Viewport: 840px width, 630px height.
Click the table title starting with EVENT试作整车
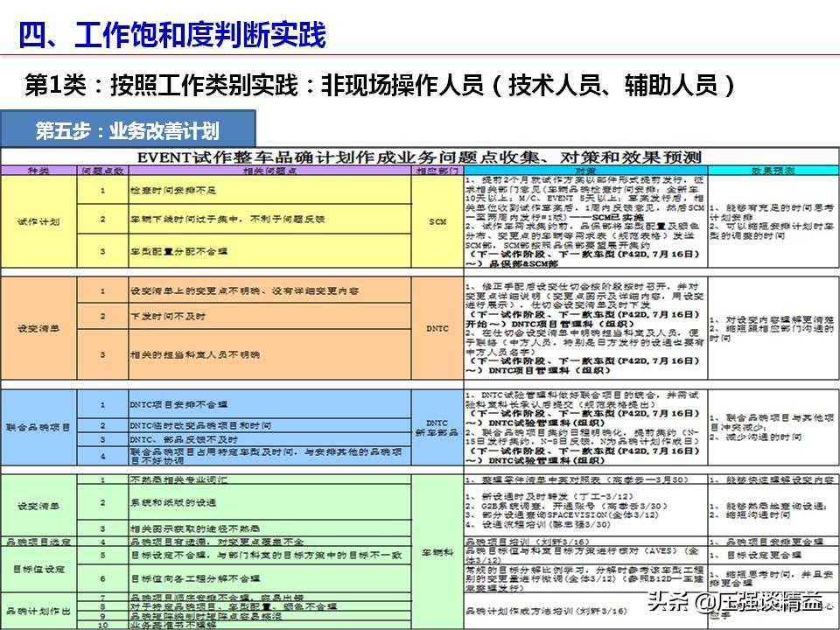[x=418, y=157]
